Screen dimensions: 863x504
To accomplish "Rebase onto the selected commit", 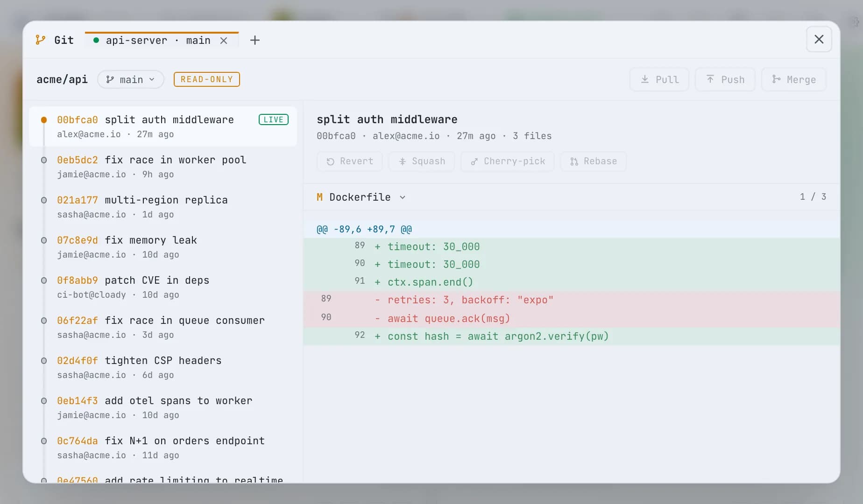I will click(593, 161).
